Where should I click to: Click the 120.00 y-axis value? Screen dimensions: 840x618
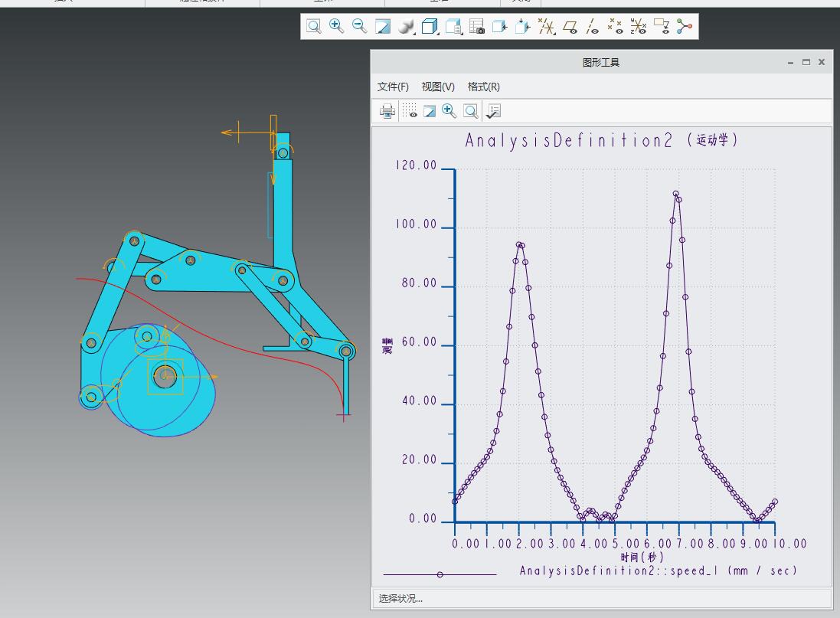coord(417,165)
